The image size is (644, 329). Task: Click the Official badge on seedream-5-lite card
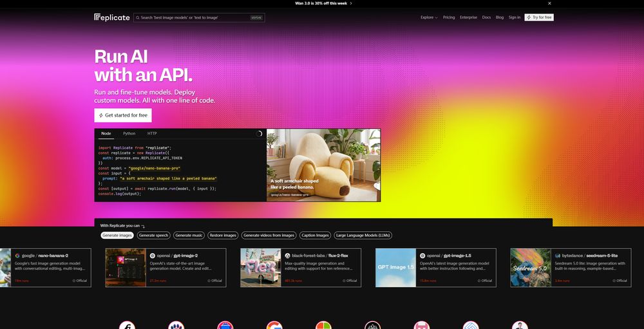click(x=620, y=281)
